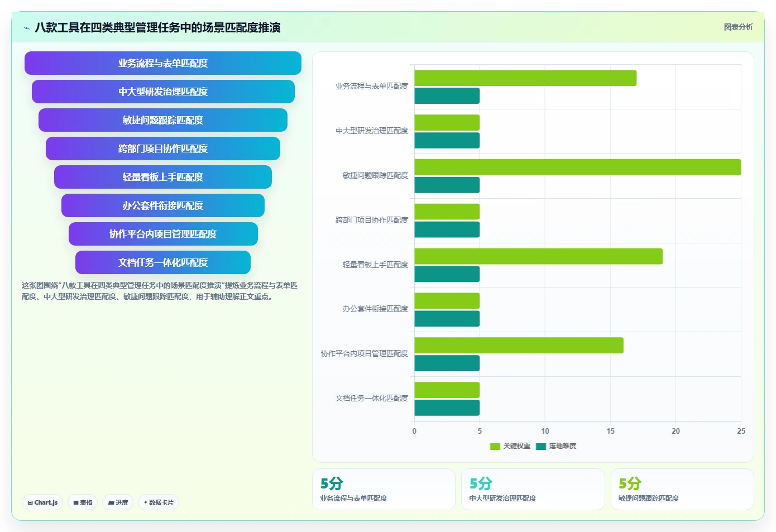
Task: Open the 5分 业务流程与表单匹配度 data card
Action: 384,489
